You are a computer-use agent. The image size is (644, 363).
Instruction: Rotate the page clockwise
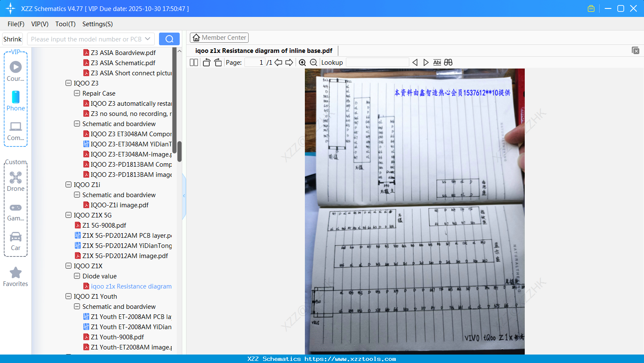[x=218, y=63]
